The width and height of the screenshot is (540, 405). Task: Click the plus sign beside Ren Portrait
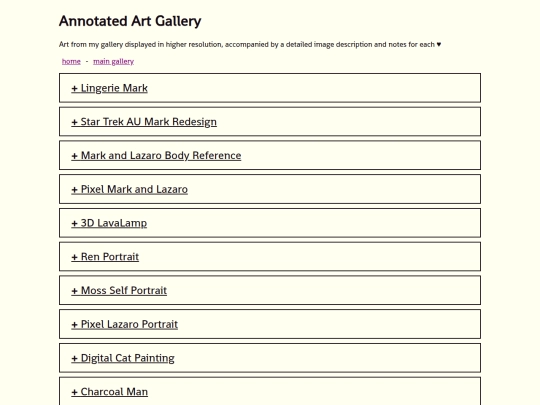(74, 257)
